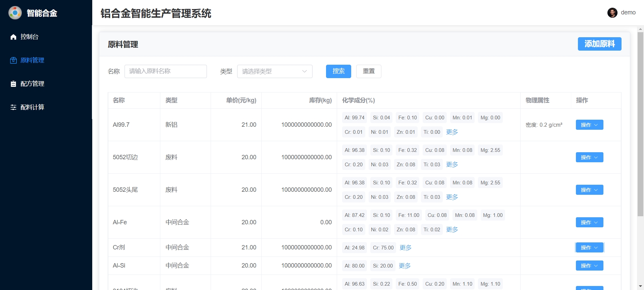Image resolution: width=644 pixels, height=290 pixels.
Task: Click the 搜索 button
Action: [x=338, y=71]
